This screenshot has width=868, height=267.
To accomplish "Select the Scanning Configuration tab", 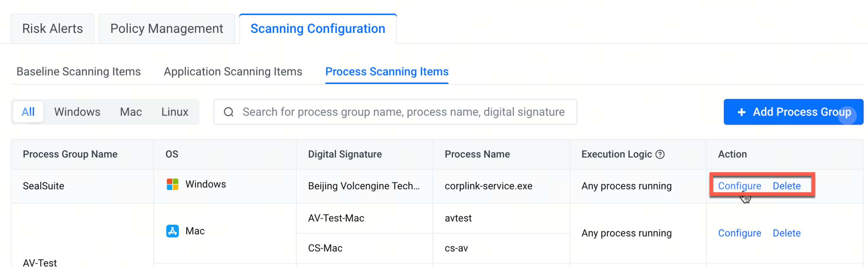I will (x=318, y=29).
